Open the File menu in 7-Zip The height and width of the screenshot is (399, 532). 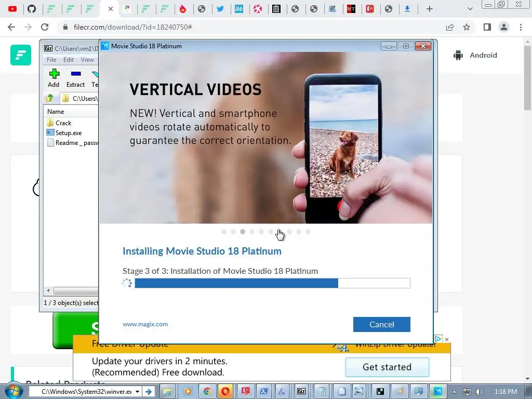pyautogui.click(x=51, y=59)
